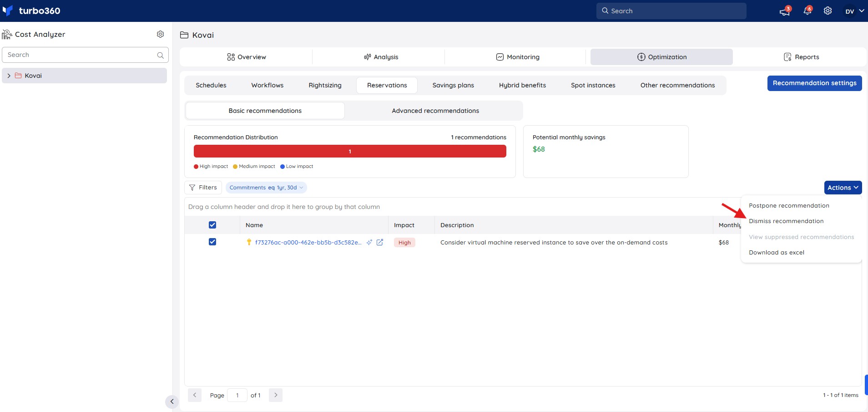Go to the next page arrow
The height and width of the screenshot is (412, 868).
(x=276, y=395)
